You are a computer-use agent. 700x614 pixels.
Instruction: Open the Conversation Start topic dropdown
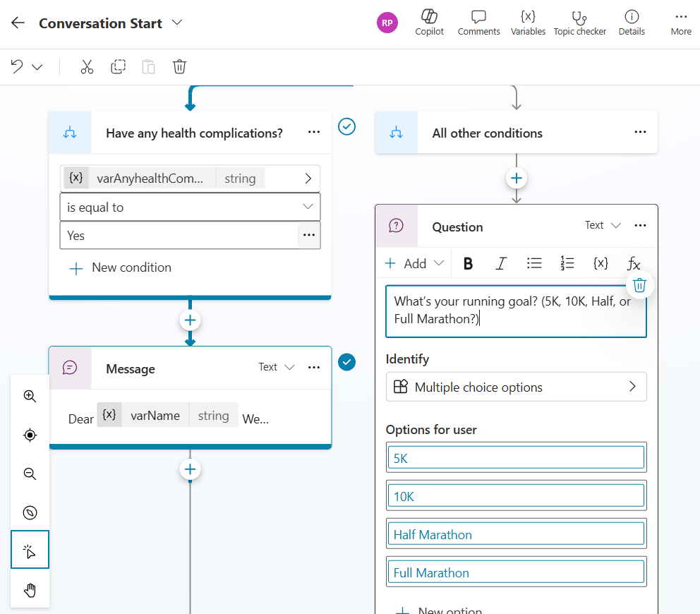click(177, 23)
